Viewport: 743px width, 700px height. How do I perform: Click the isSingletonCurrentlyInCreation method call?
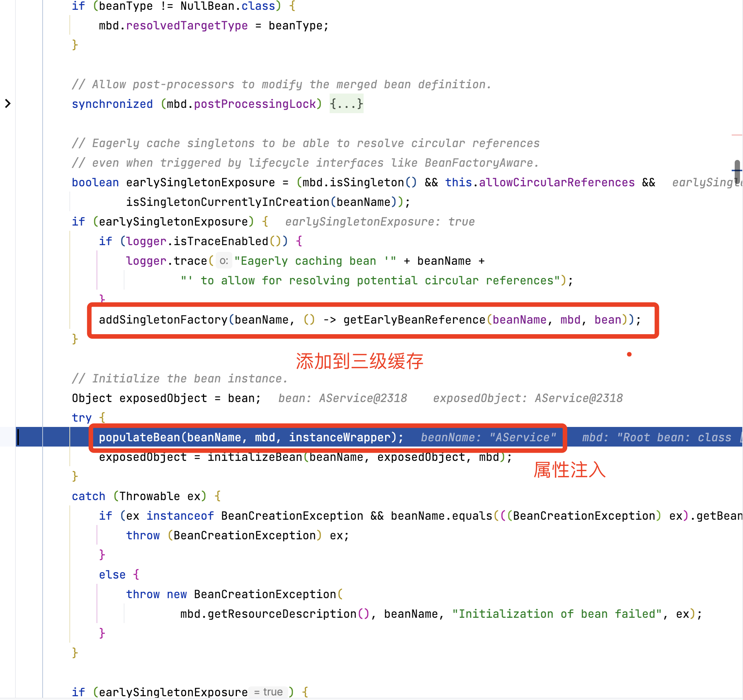(x=228, y=202)
